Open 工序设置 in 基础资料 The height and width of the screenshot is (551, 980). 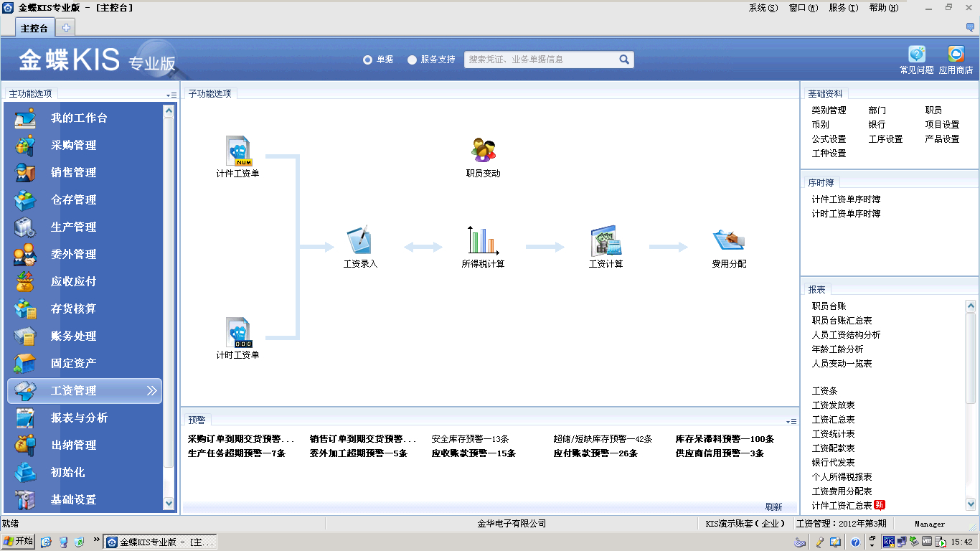pos(885,139)
